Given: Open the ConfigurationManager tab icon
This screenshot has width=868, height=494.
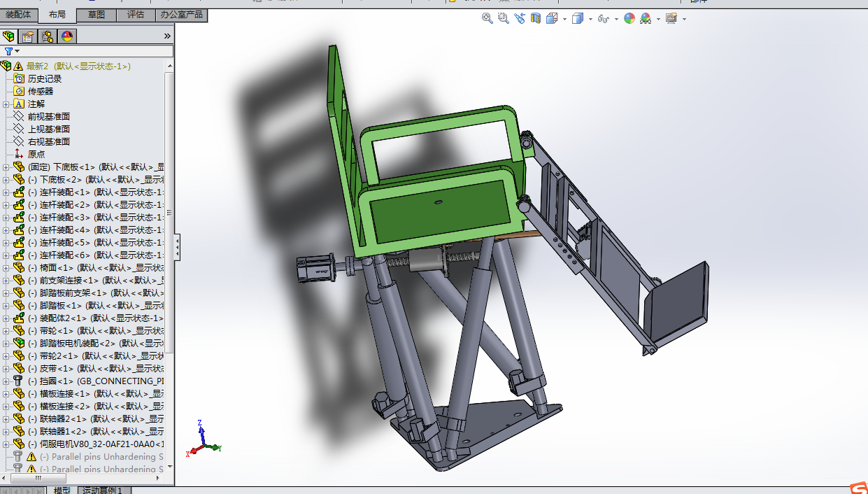Looking at the screenshot, I should (x=48, y=36).
